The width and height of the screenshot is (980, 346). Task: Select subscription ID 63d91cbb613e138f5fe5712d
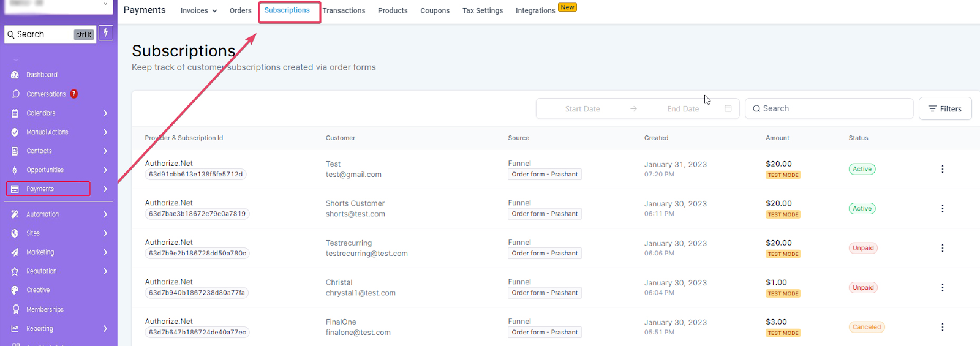coord(195,175)
